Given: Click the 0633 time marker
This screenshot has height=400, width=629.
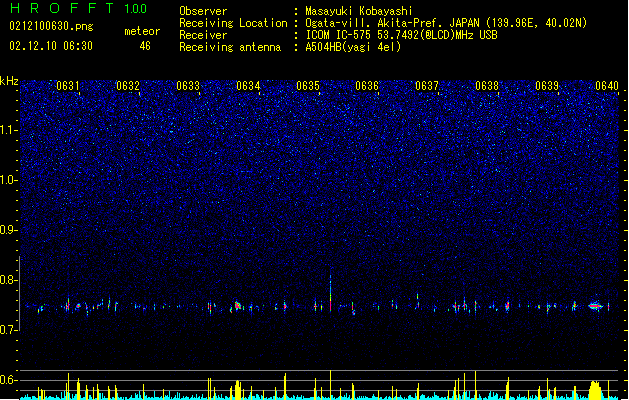Looking at the screenshot, I should [188, 85].
